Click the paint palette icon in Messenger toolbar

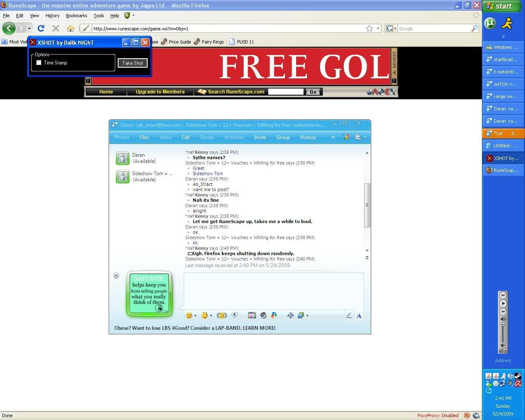(346, 137)
